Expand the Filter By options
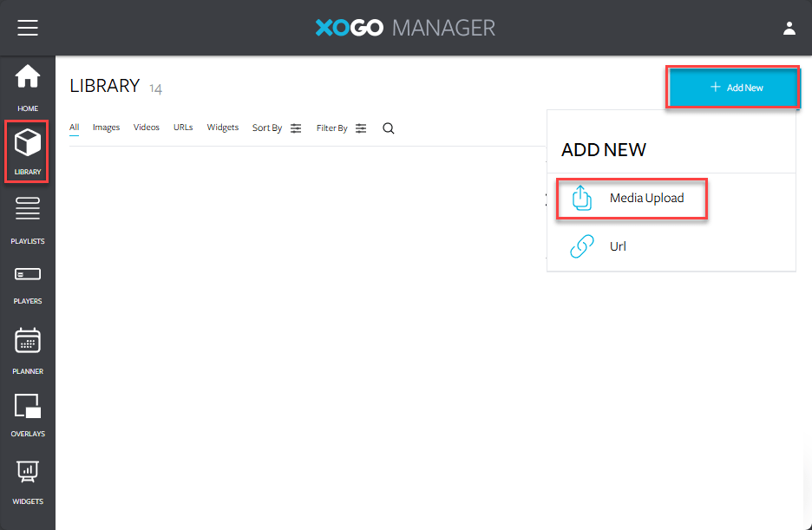Image resolution: width=812 pixels, height=530 pixels. coord(341,128)
